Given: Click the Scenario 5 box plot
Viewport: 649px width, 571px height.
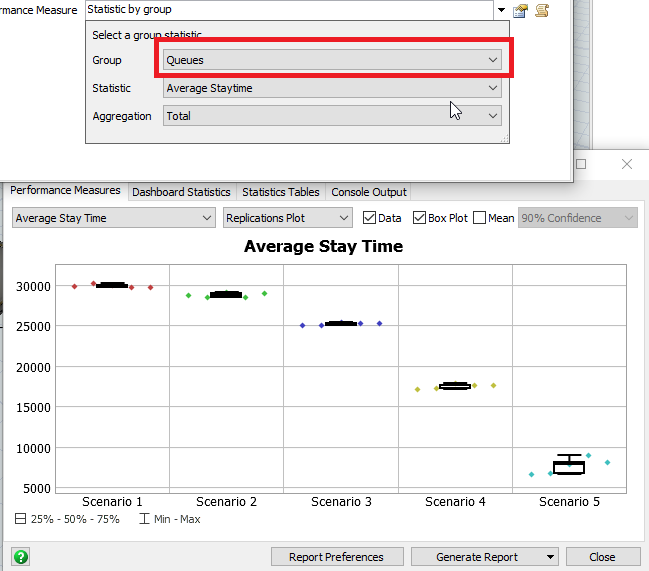Looking at the screenshot, I should 569,465.
